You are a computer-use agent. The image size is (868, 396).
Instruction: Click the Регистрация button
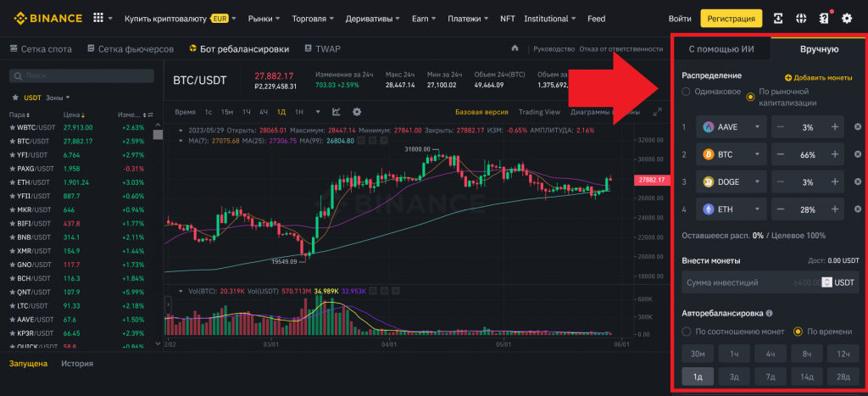pyautogui.click(x=732, y=19)
